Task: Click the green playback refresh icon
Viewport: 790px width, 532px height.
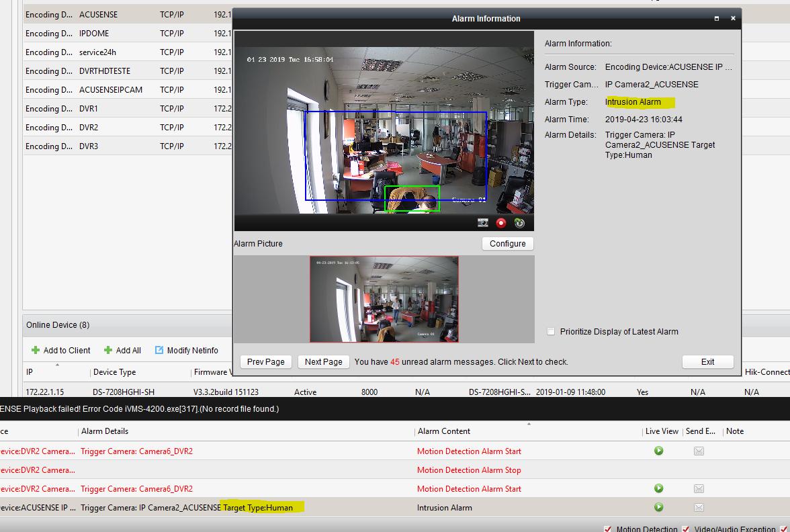Action: [x=519, y=223]
